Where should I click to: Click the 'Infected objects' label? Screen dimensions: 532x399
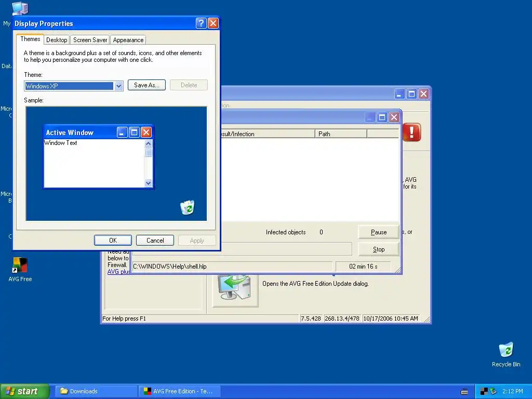(286, 232)
